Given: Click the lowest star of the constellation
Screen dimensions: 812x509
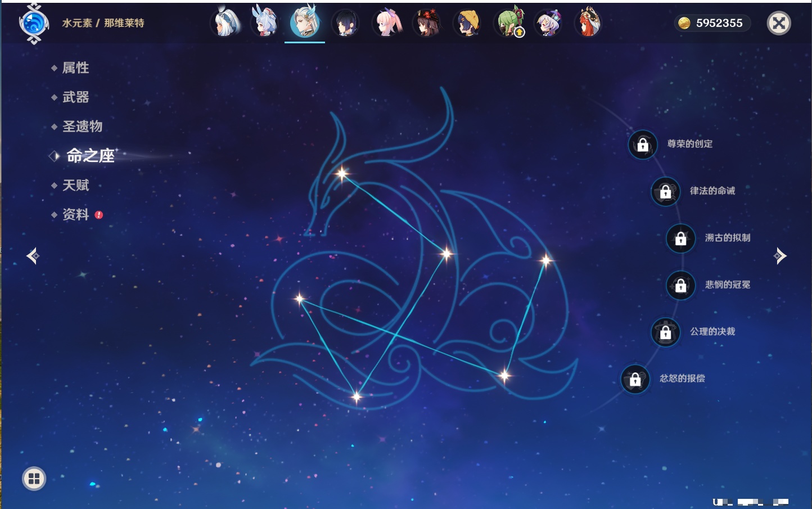Looking at the screenshot, I should coord(357,397).
